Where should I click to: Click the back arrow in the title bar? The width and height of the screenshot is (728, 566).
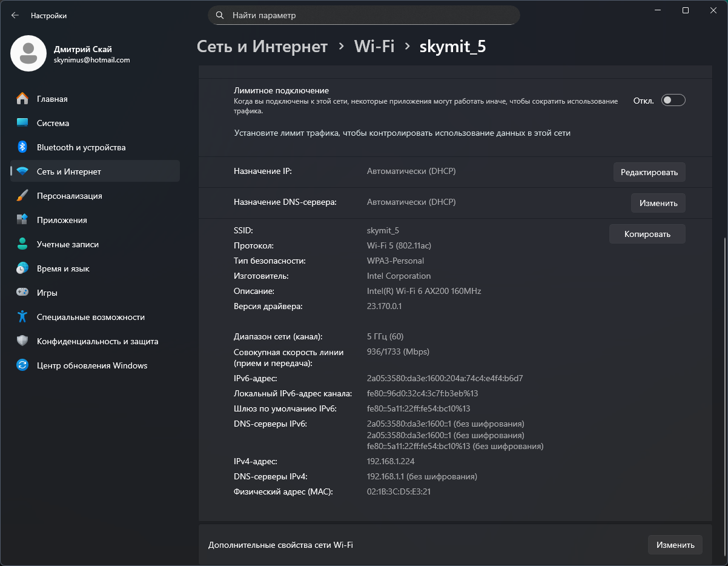(15, 16)
